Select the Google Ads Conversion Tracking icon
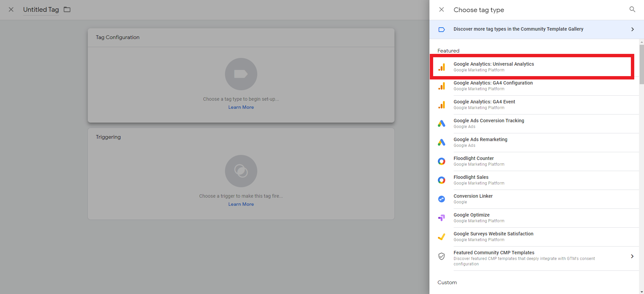This screenshot has height=294, width=644. [442, 124]
